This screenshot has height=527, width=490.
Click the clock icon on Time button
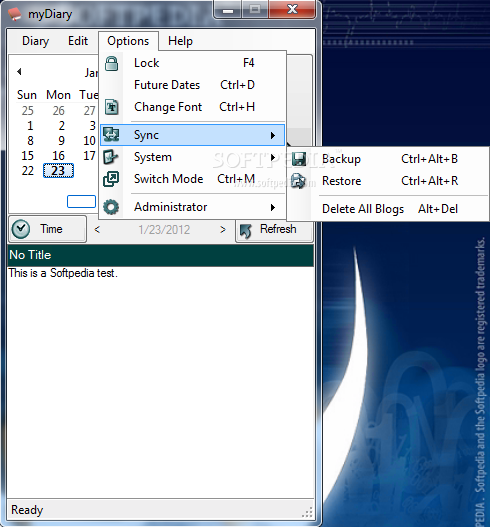tap(21, 229)
